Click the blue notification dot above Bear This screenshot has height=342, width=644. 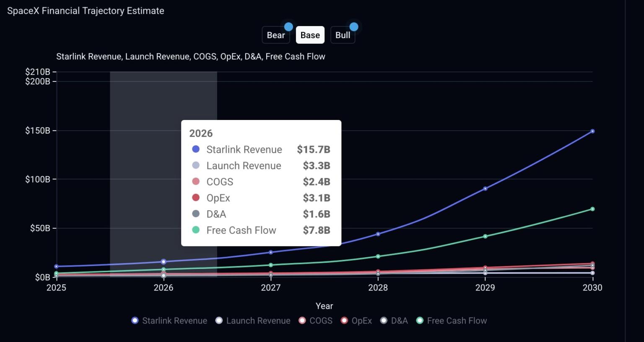point(289,26)
